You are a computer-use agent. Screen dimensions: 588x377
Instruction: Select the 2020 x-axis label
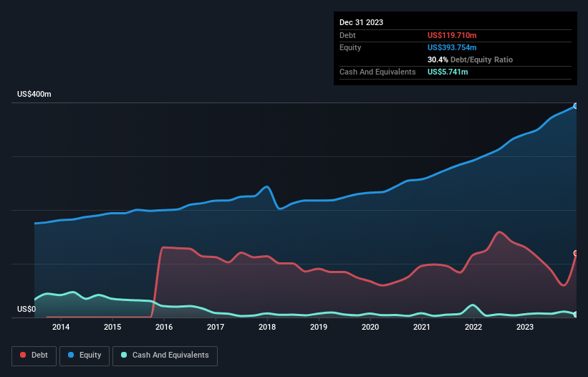click(x=370, y=327)
